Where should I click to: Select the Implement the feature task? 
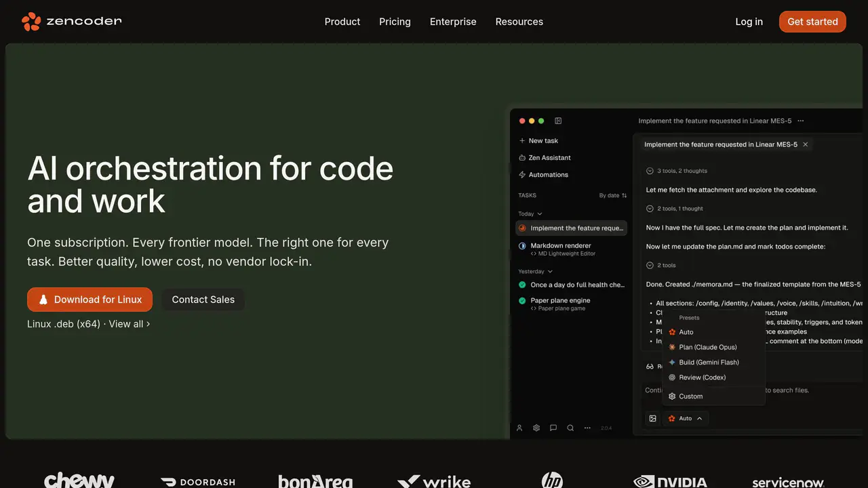pyautogui.click(x=571, y=228)
